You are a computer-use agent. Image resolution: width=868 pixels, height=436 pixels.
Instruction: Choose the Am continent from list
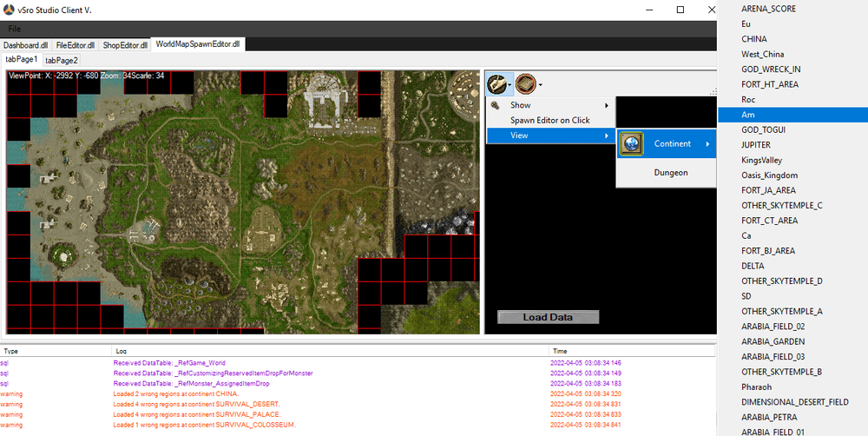click(746, 115)
